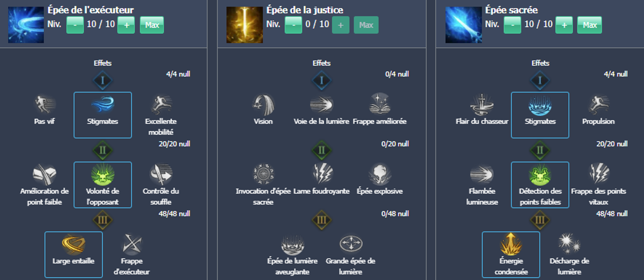Viewport: 644px width, 280px height.
Task: Pick Grande épée de lumière icon
Action: (x=351, y=244)
